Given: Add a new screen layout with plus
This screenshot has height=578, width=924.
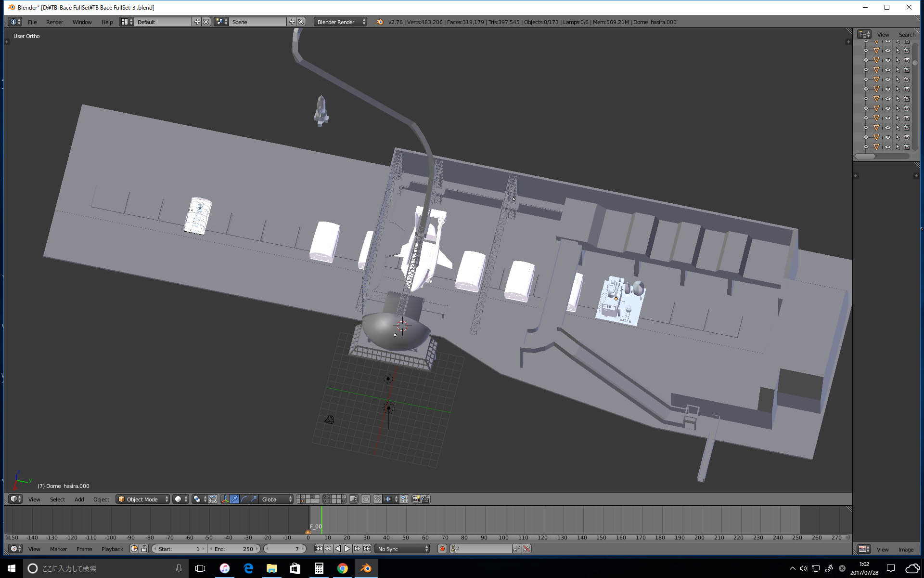Looking at the screenshot, I should pos(197,22).
